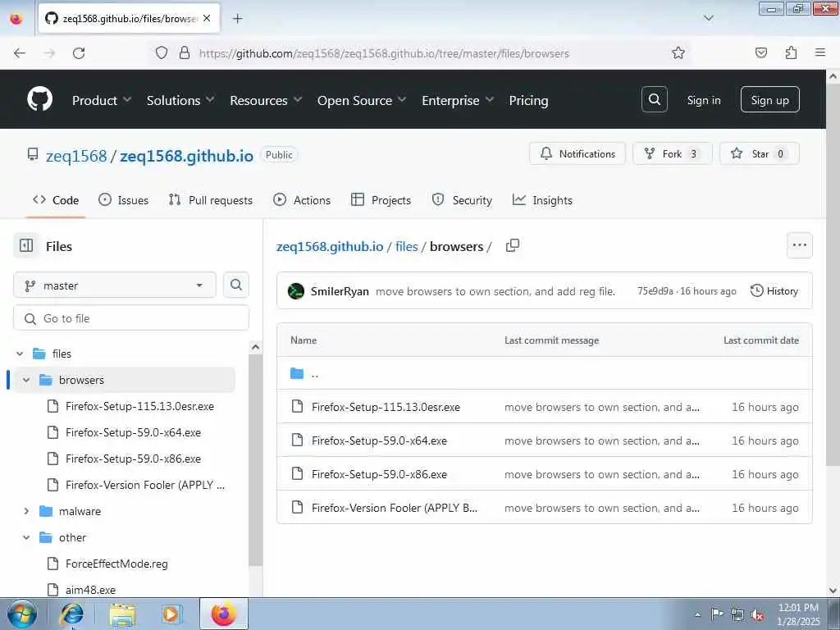Open the list all tabs chevron

708,18
